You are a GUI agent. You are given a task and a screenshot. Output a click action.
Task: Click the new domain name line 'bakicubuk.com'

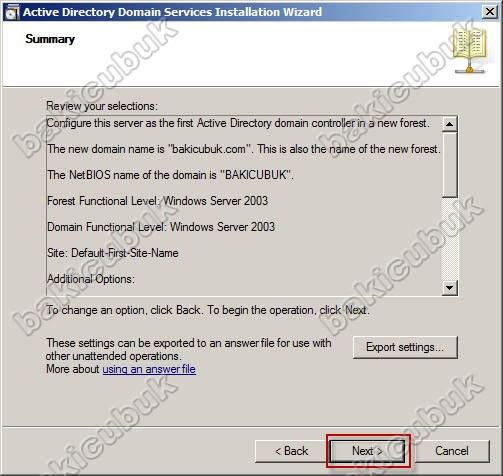(x=244, y=149)
